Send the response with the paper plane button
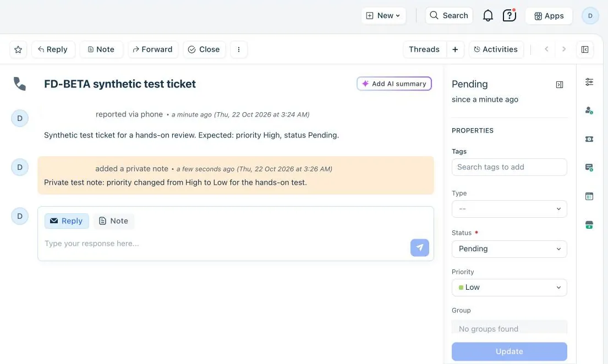Viewport: 608px width, 364px height. pyautogui.click(x=420, y=247)
